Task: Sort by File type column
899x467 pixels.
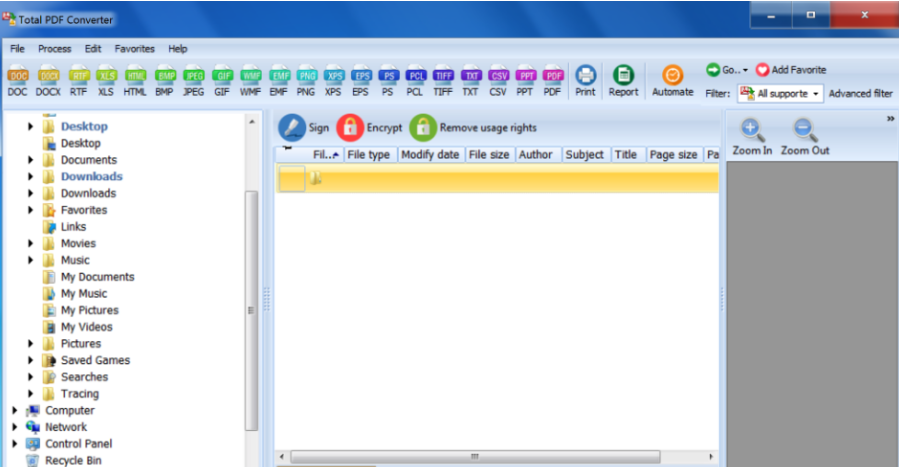Action: [x=369, y=155]
